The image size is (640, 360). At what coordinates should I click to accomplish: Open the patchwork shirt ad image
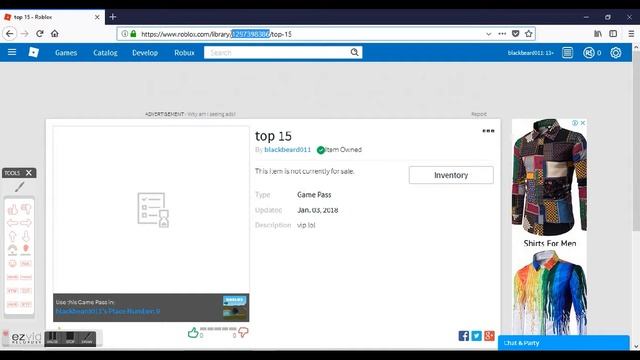(x=549, y=177)
